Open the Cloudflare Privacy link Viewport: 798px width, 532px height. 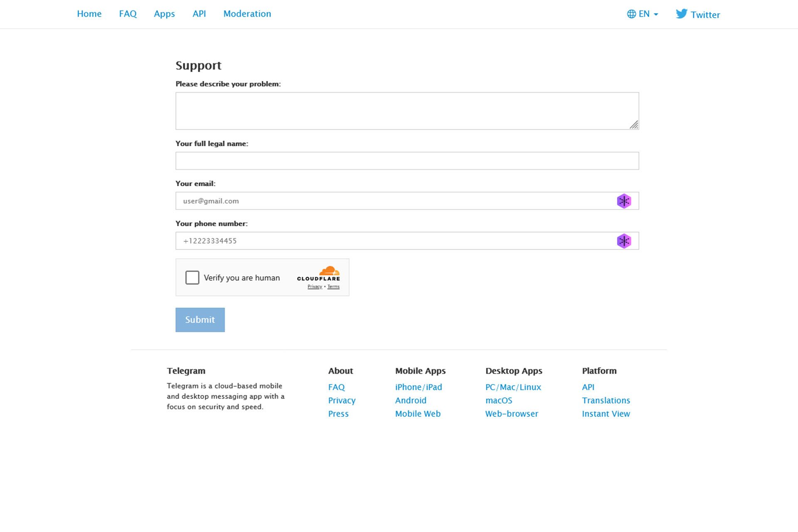(x=315, y=287)
